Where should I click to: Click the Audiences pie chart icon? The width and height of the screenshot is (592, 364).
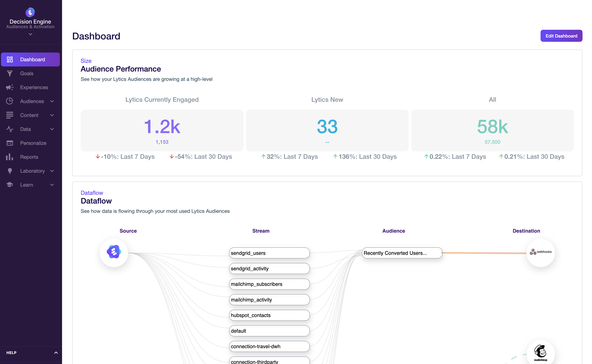10,101
